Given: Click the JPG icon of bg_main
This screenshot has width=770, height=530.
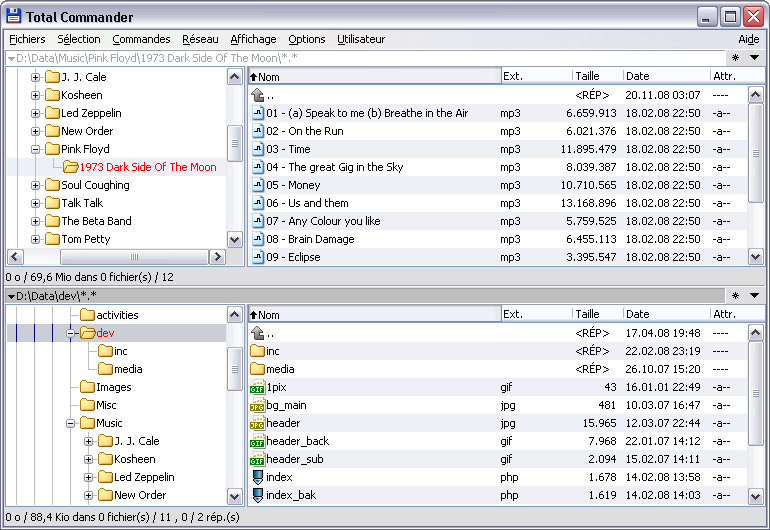Looking at the screenshot, I should (x=257, y=405).
